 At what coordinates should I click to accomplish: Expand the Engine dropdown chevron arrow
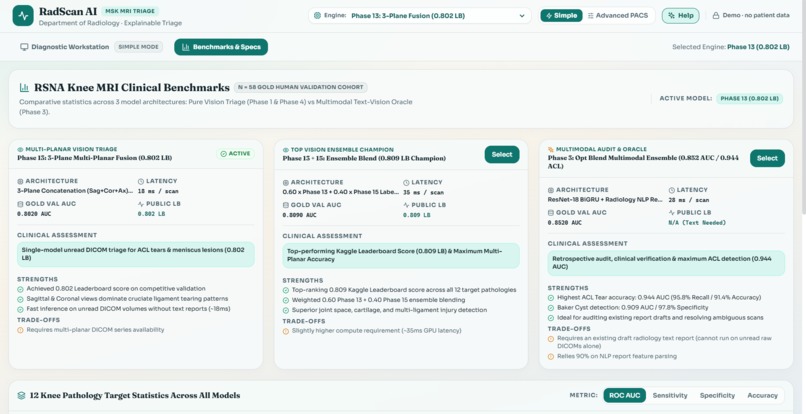[x=522, y=16]
